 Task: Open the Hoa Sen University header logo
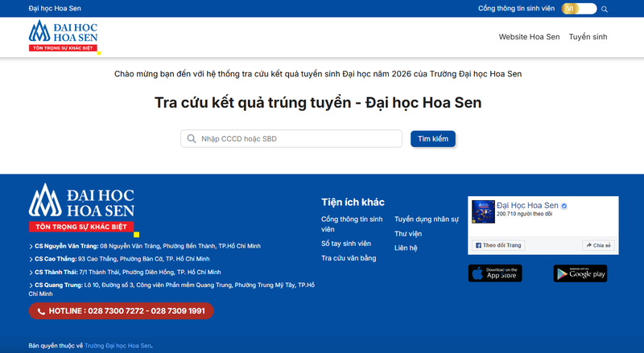coord(64,35)
